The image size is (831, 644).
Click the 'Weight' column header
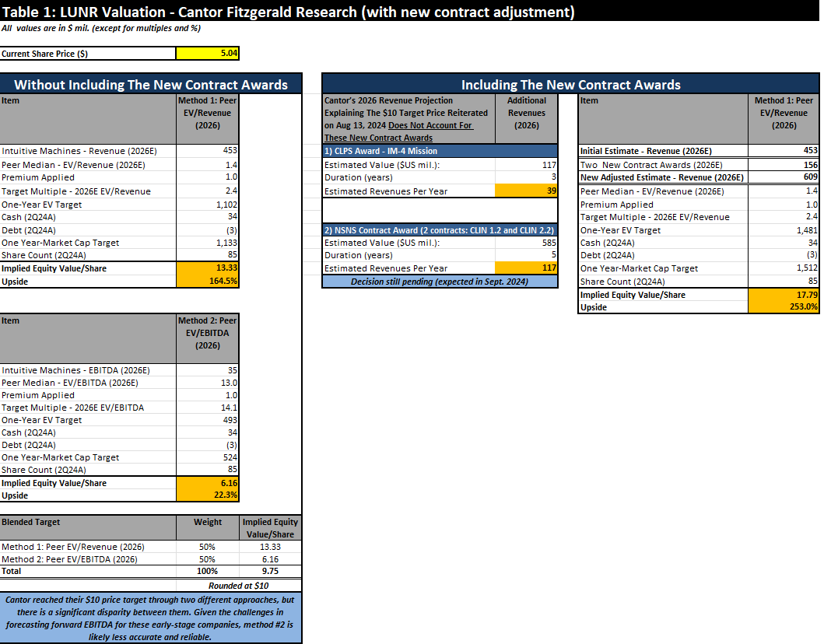click(207, 528)
